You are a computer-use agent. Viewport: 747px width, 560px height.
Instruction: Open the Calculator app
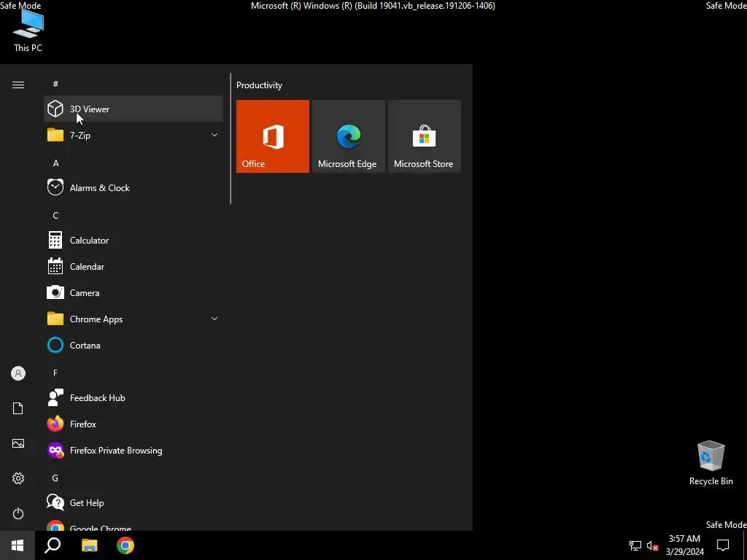point(133,240)
